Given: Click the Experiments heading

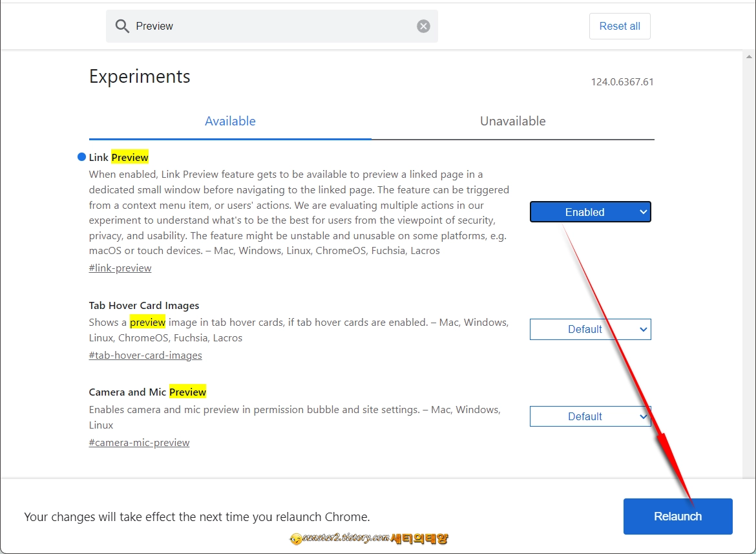Looking at the screenshot, I should coord(140,77).
